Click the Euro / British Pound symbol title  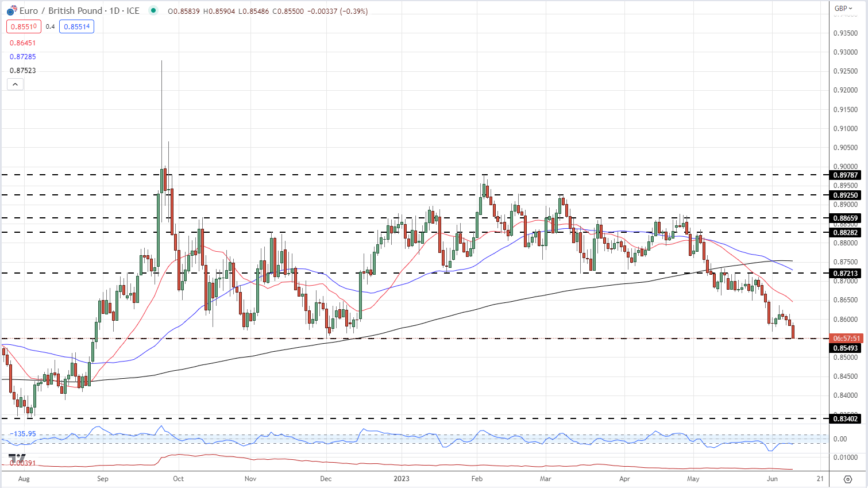pyautogui.click(x=61, y=11)
